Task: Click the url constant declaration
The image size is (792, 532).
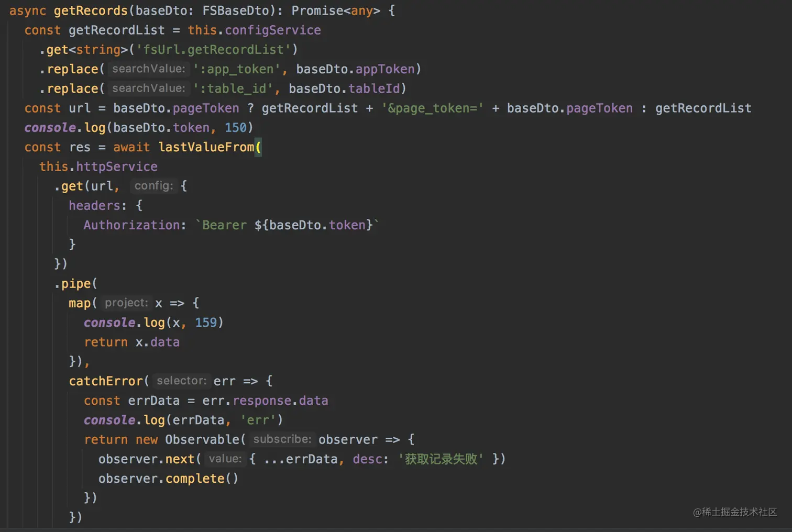Action: click(58, 108)
